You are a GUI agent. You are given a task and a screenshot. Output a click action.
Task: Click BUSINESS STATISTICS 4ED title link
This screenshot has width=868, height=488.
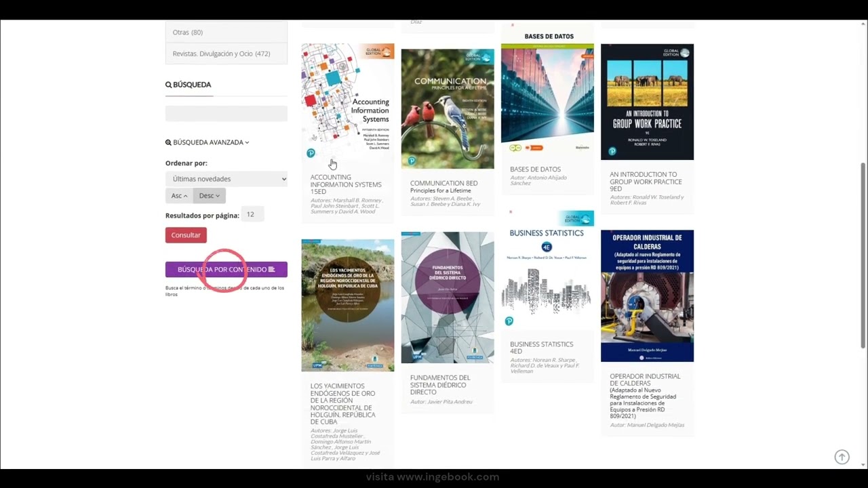click(541, 348)
